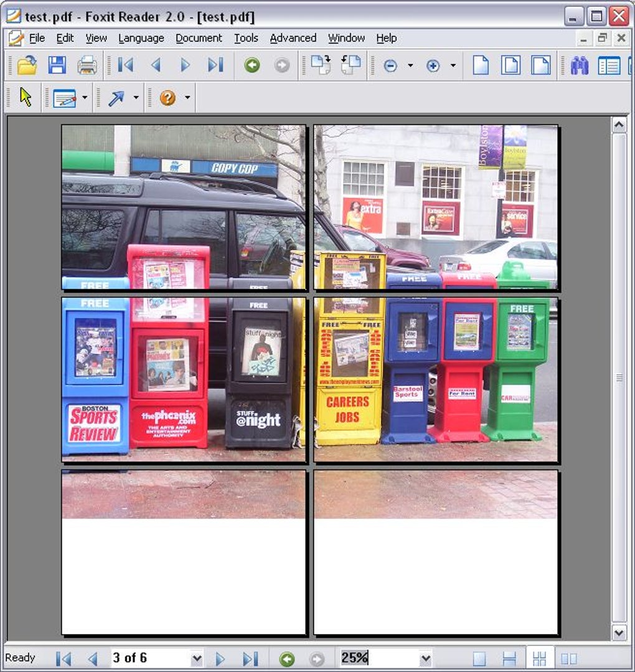This screenshot has width=635, height=672.
Task: Go to first page in the status bar
Action: [x=63, y=658]
